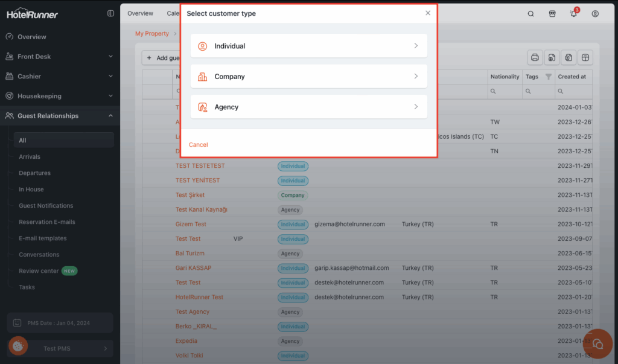Click the search icon in top bar
The width and height of the screenshot is (618, 364).
pos(530,14)
